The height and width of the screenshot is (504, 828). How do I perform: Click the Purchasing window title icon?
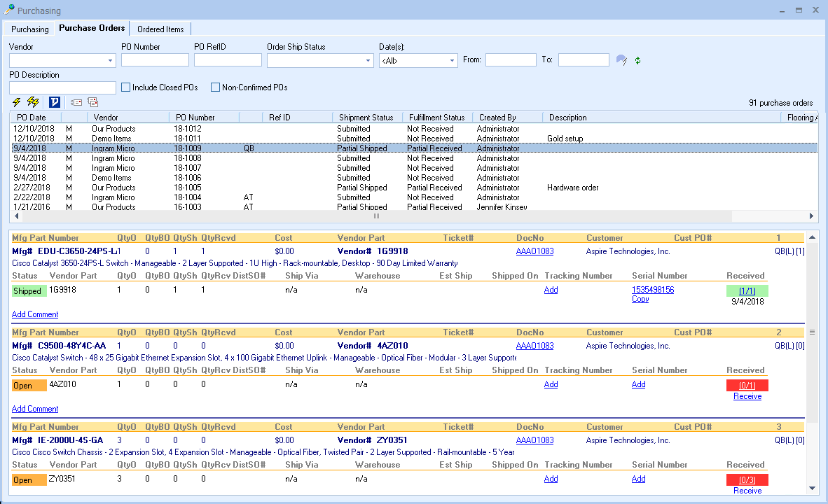pos(9,10)
